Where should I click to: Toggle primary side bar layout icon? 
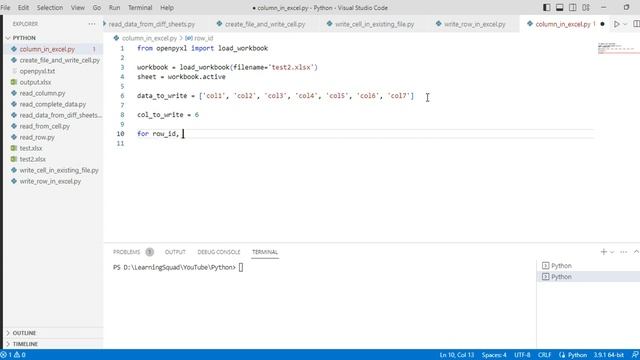click(x=547, y=7)
